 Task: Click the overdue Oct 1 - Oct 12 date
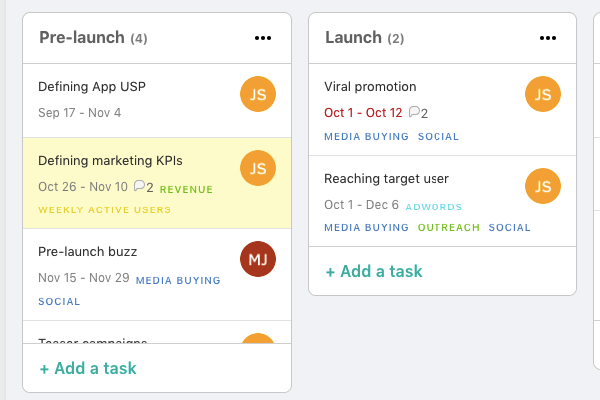(363, 113)
